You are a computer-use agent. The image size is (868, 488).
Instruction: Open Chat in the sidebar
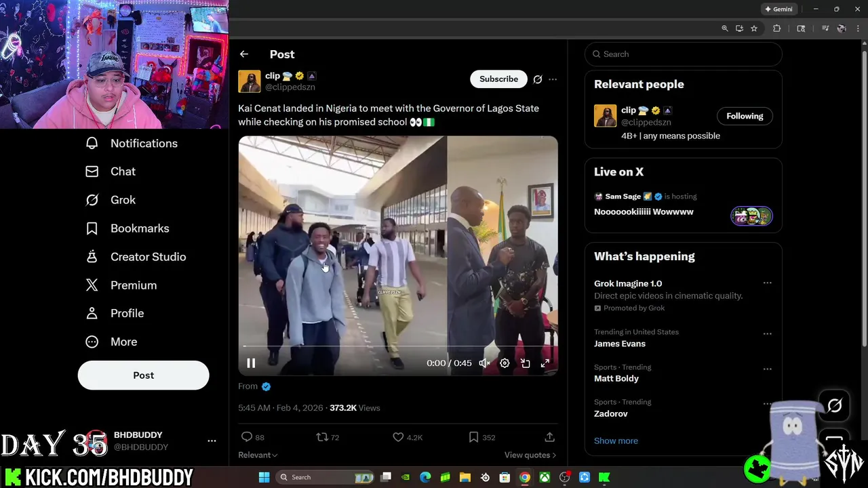[x=111, y=171]
